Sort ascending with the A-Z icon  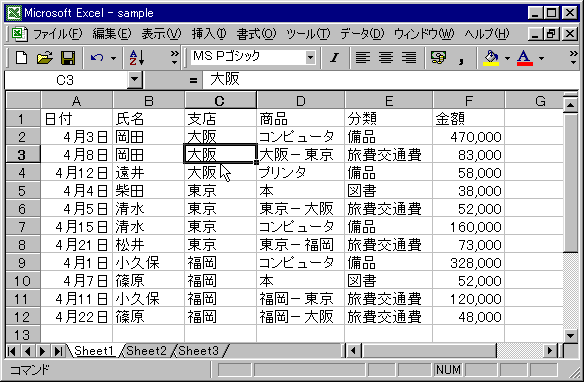pyautogui.click(x=137, y=58)
